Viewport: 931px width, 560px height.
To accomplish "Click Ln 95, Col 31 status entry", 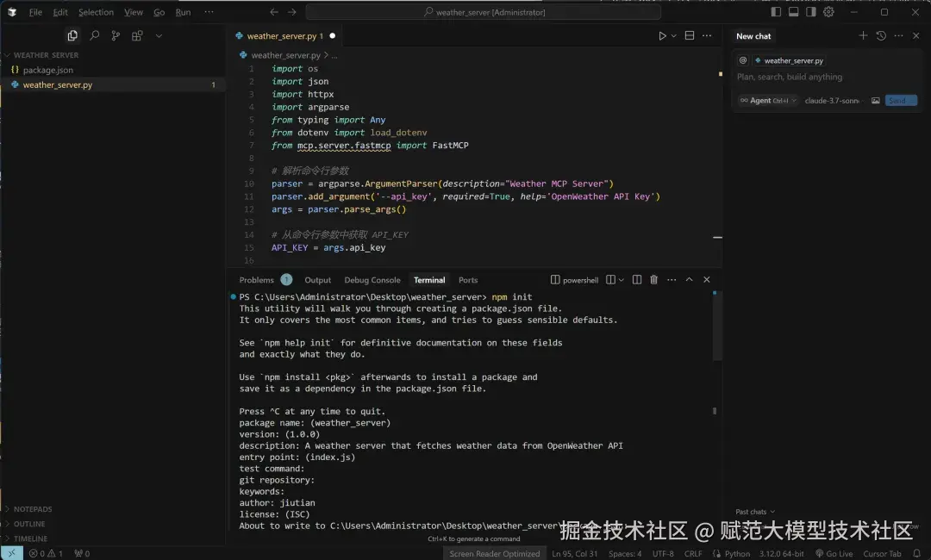I will tap(574, 553).
